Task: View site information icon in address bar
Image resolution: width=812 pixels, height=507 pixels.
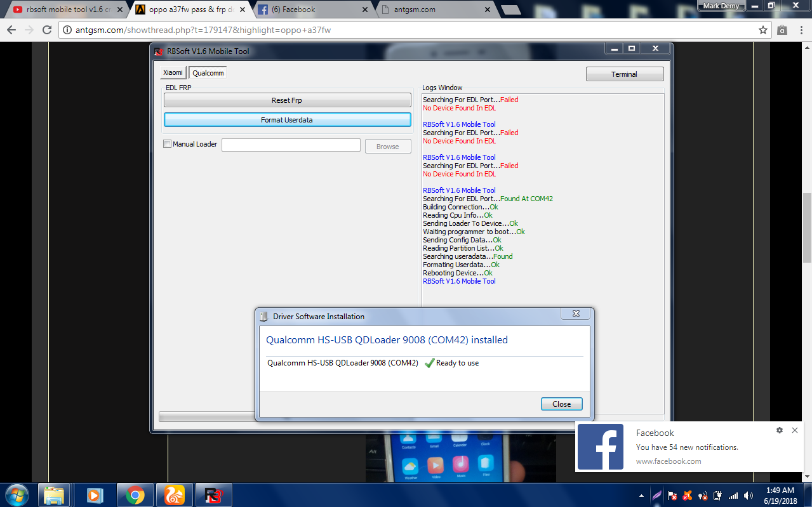Action: click(x=66, y=30)
